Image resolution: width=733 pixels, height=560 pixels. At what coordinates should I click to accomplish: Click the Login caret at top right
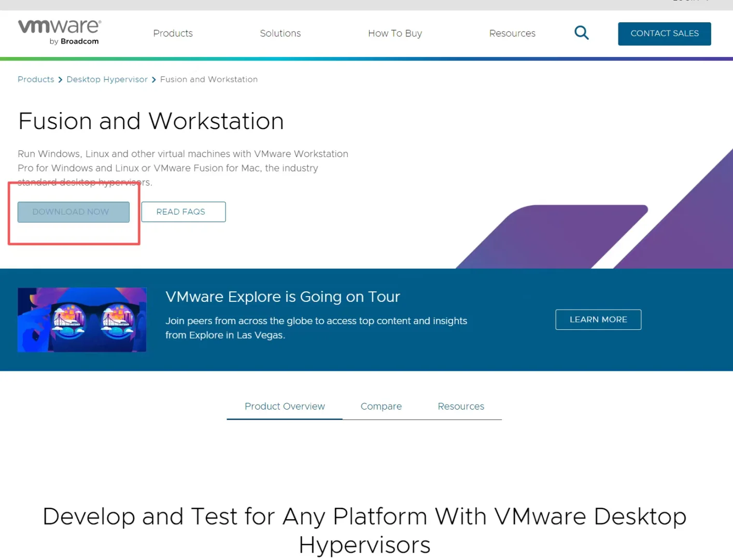pyautogui.click(x=706, y=2)
